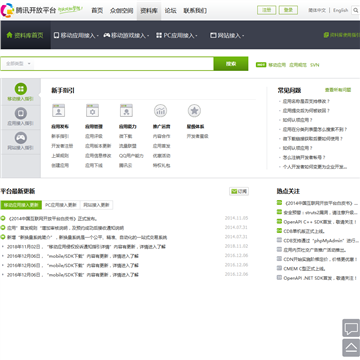Open the chat feedback floating icon
The image size is (360, 360).
tap(351, 328)
